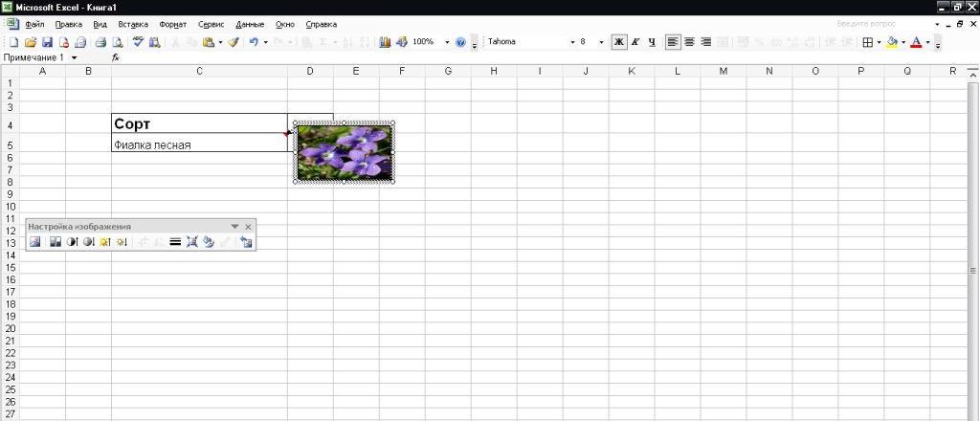The height and width of the screenshot is (421, 980).
Task: Save the workbook with the floppy icon
Action: (x=47, y=42)
